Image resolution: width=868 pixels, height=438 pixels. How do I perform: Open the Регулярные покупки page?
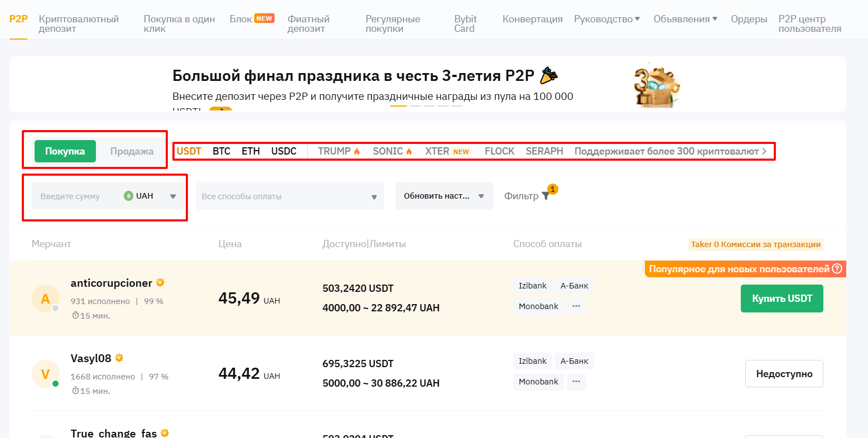point(393,23)
